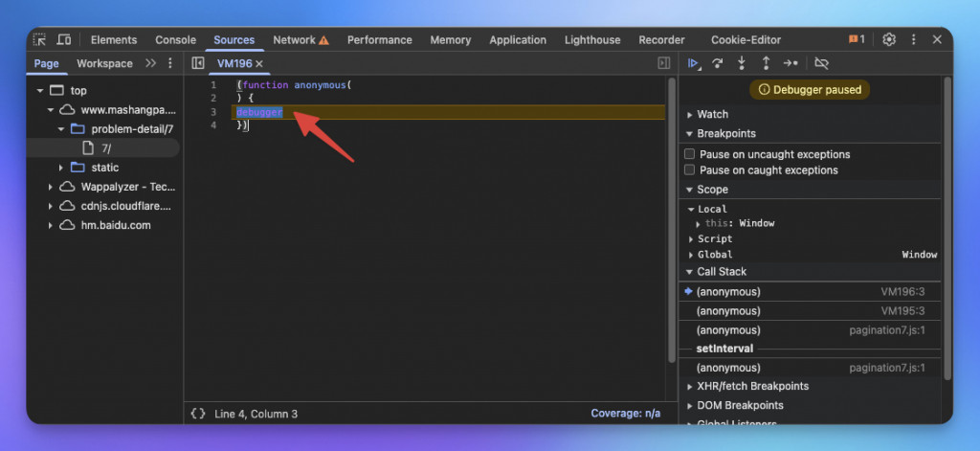Select the Workspace navigator tab

104,63
